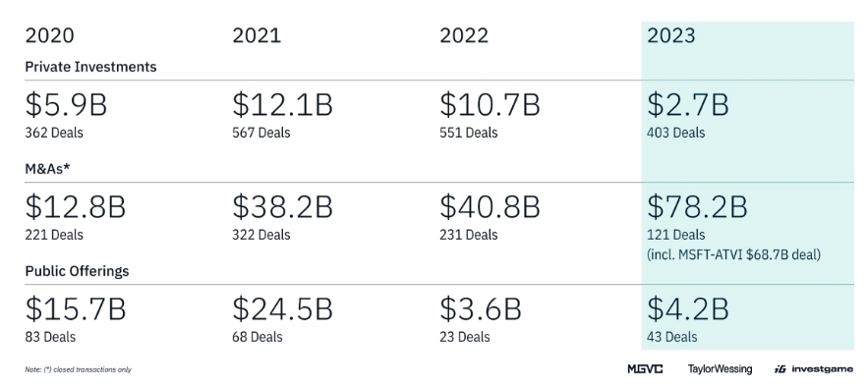Viewport: 868px width, 388px height.
Task: Click the MGVC logo
Action: point(645,369)
